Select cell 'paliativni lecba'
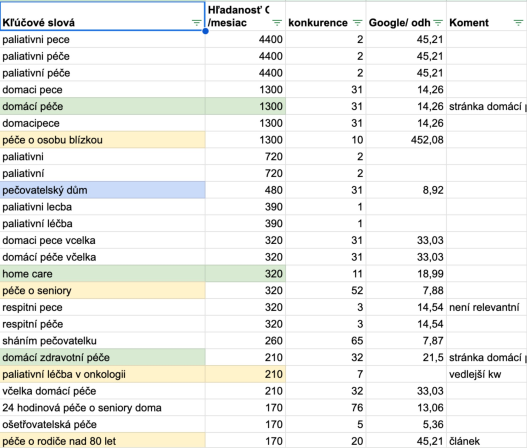Image resolution: width=527 pixels, height=448 pixels. coord(103,207)
